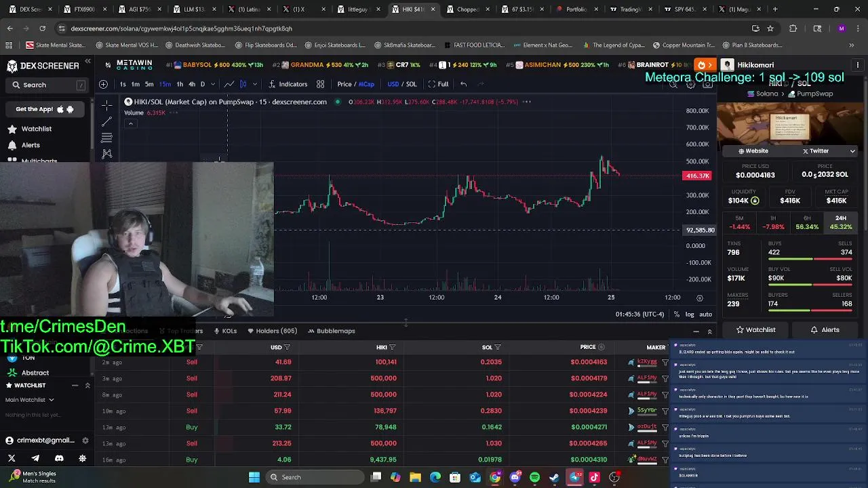Switch chart currency to SOL

point(411,84)
